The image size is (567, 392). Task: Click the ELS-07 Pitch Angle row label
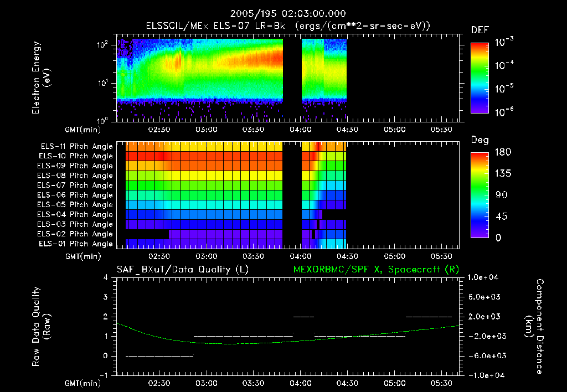point(75,185)
